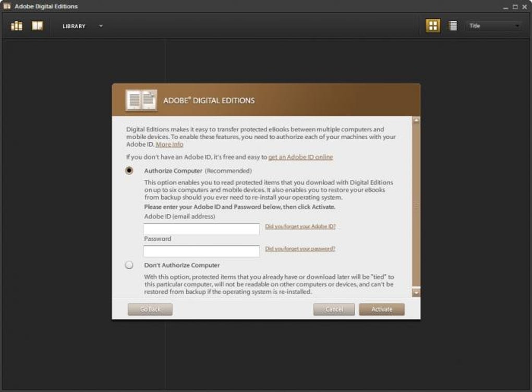This screenshot has height=392, width=532.
Task: Click get an Adobe ID online
Action: 300,156
